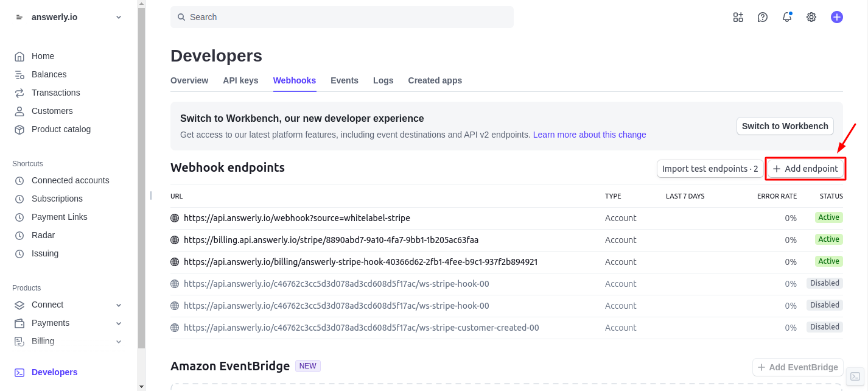Click inside the Search field

point(342,17)
